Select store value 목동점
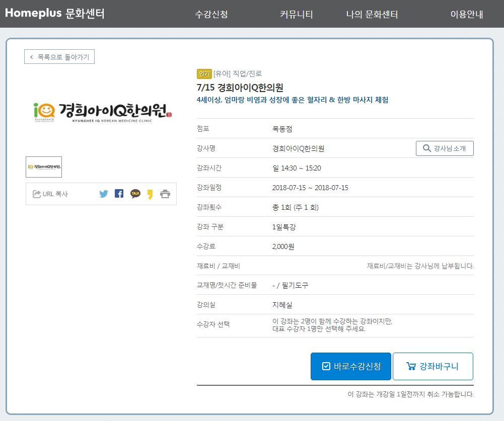Viewport: 504px width, 421px height. tap(282, 129)
